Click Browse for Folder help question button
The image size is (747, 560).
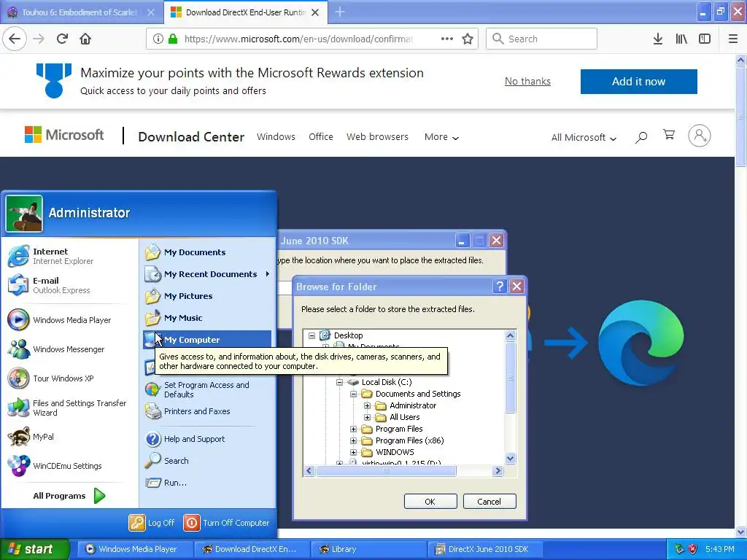(500, 286)
